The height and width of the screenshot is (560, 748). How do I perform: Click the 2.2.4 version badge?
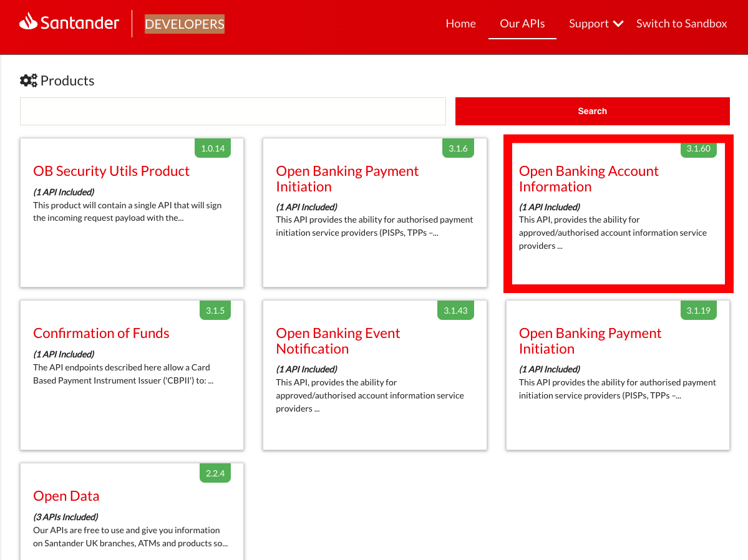pyautogui.click(x=215, y=473)
